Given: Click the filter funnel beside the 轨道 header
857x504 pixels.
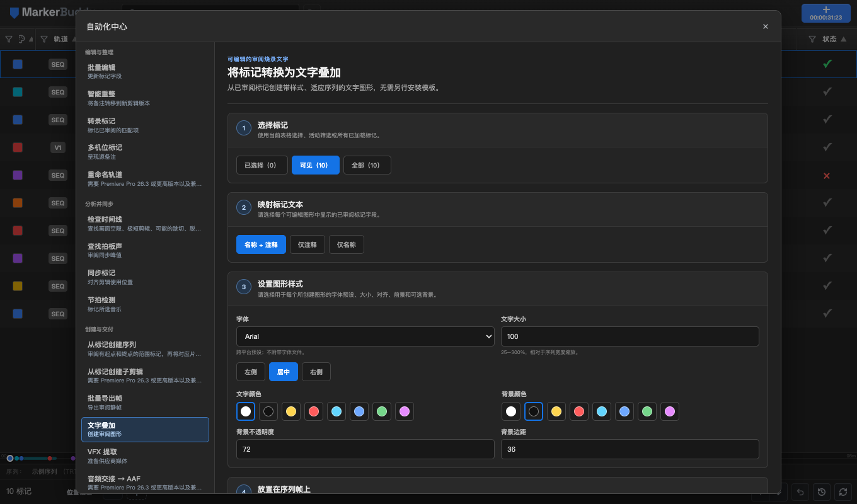Looking at the screenshot, I should [44, 39].
